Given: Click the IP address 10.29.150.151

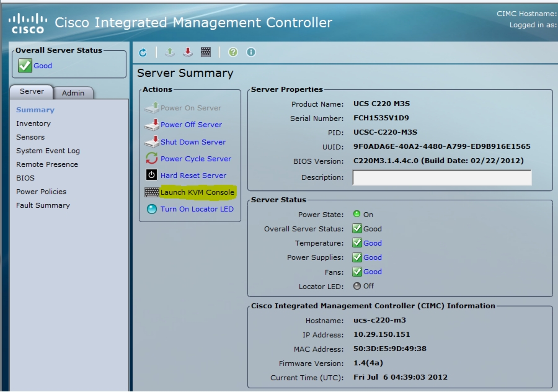Looking at the screenshot, I should [381, 334].
